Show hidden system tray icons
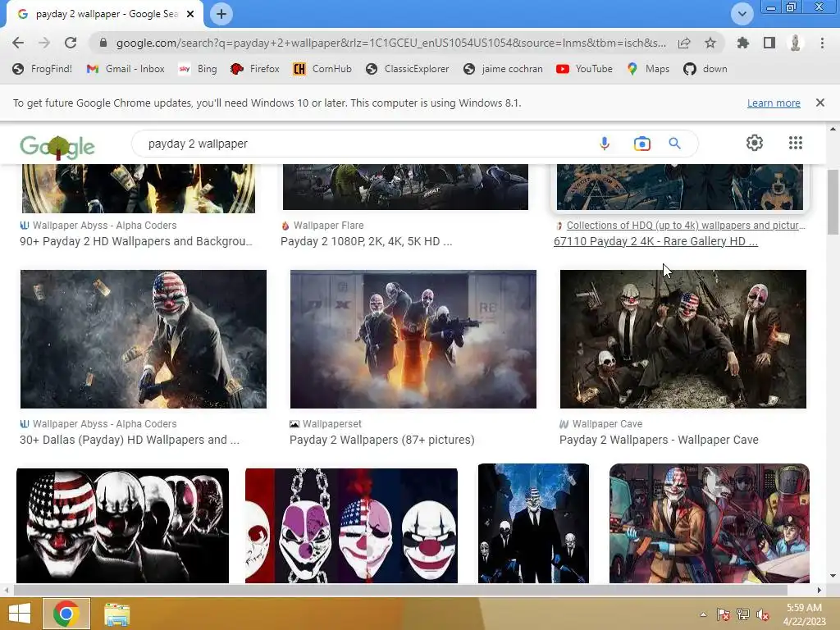The width and height of the screenshot is (840, 630). click(x=703, y=614)
